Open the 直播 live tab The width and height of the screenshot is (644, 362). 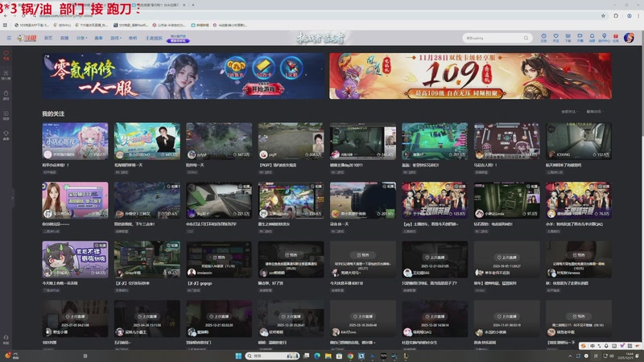pos(64,38)
